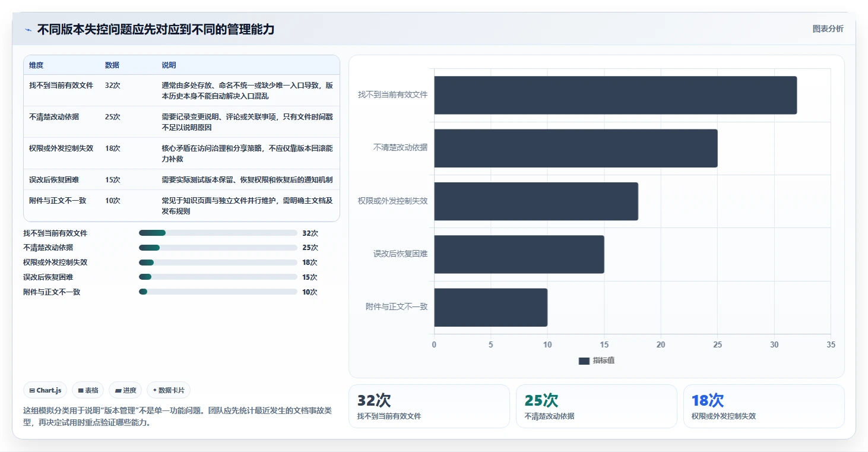Viewport: 868px width, 452px height.
Task: Open the 25次 data card
Action: tap(596, 406)
